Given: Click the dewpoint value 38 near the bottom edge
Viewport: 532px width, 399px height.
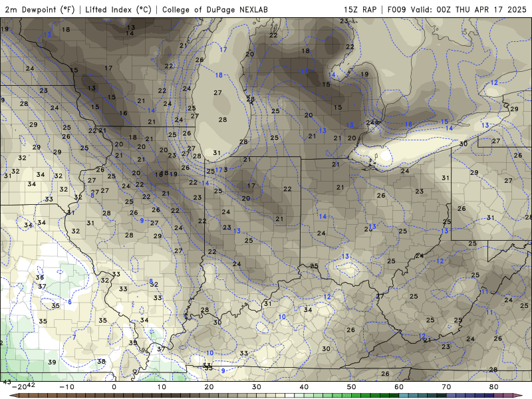Looking at the screenshot, I should click(x=101, y=361).
